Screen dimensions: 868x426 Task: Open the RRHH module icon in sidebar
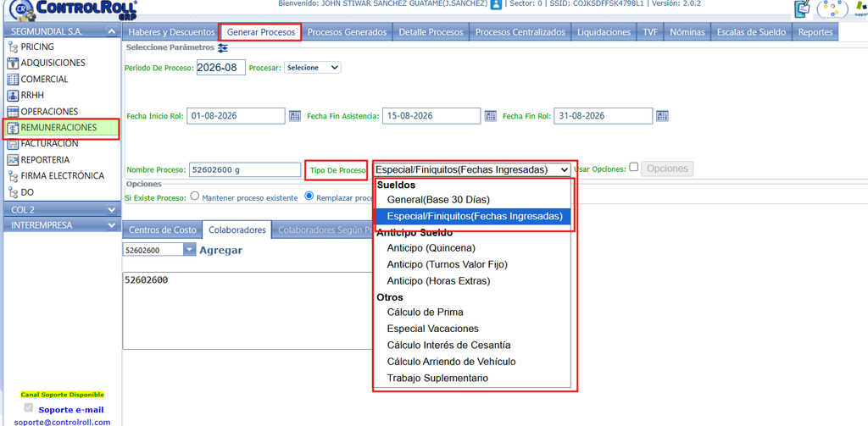(x=13, y=95)
